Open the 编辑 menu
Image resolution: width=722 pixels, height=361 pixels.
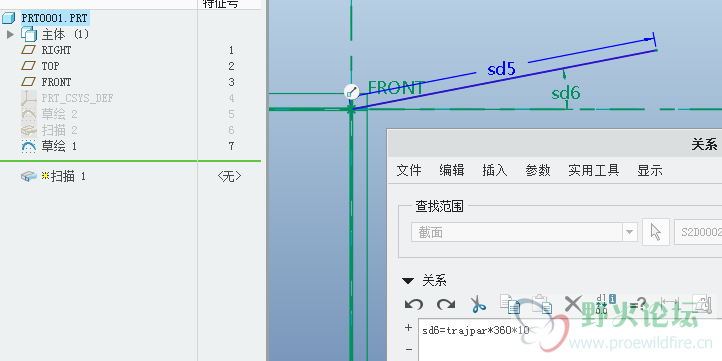point(452,170)
